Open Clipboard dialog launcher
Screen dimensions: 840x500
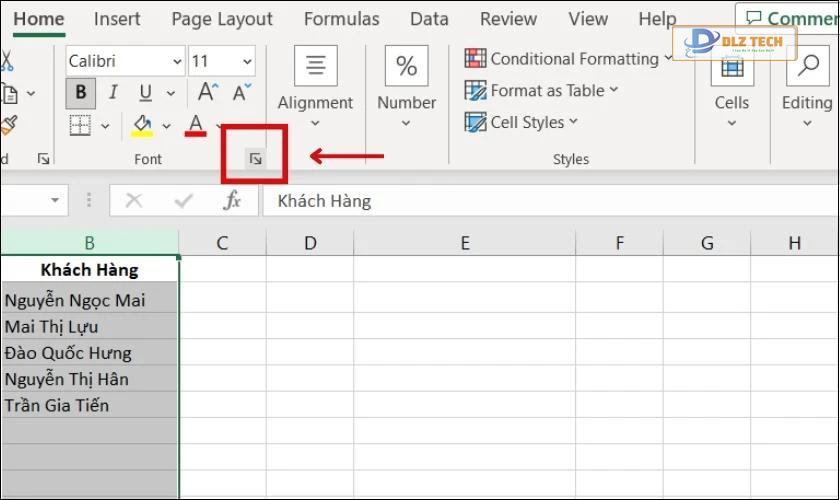pyautogui.click(x=43, y=159)
